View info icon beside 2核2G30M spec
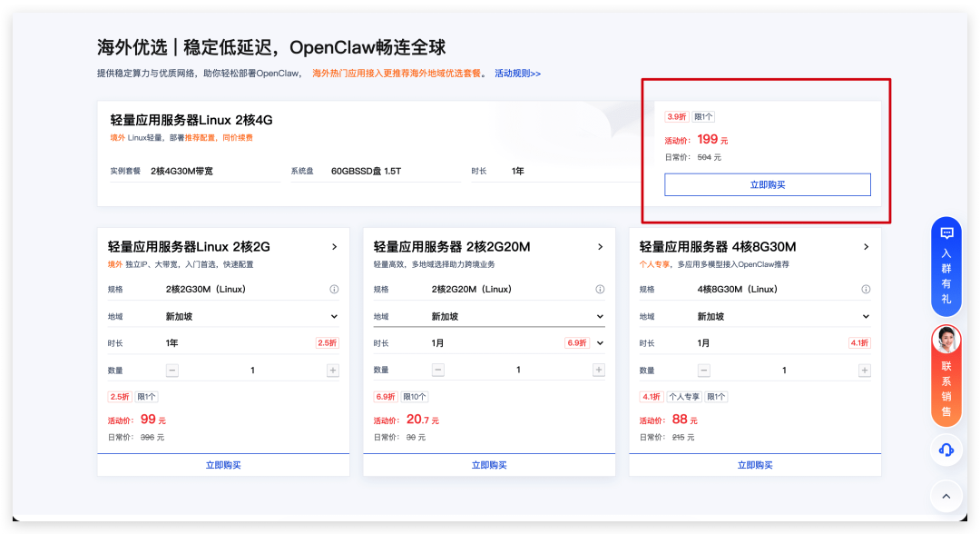Viewport: 980px width, 534px height. tap(333, 289)
